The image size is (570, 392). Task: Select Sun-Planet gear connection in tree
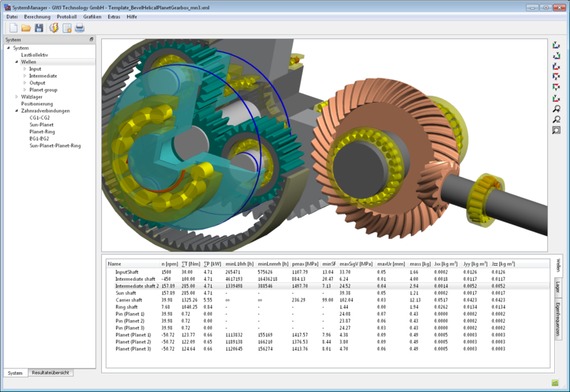click(x=43, y=125)
